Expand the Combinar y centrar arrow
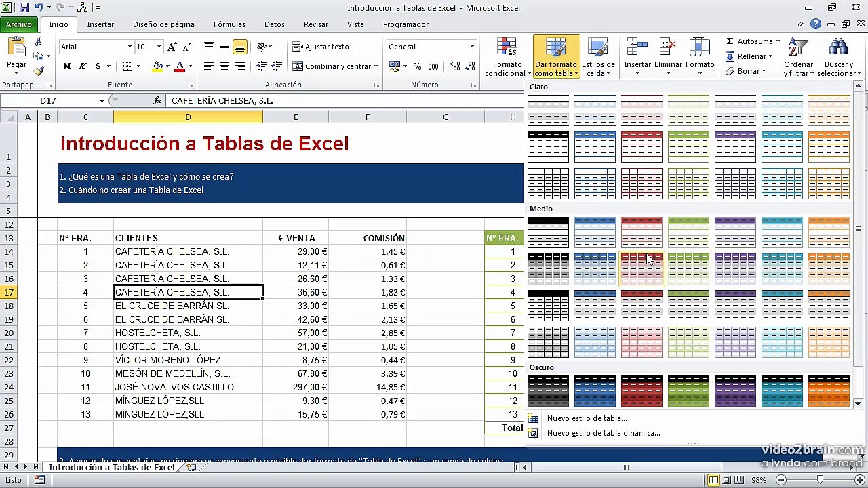Image resolution: width=868 pixels, height=488 pixels. click(376, 66)
